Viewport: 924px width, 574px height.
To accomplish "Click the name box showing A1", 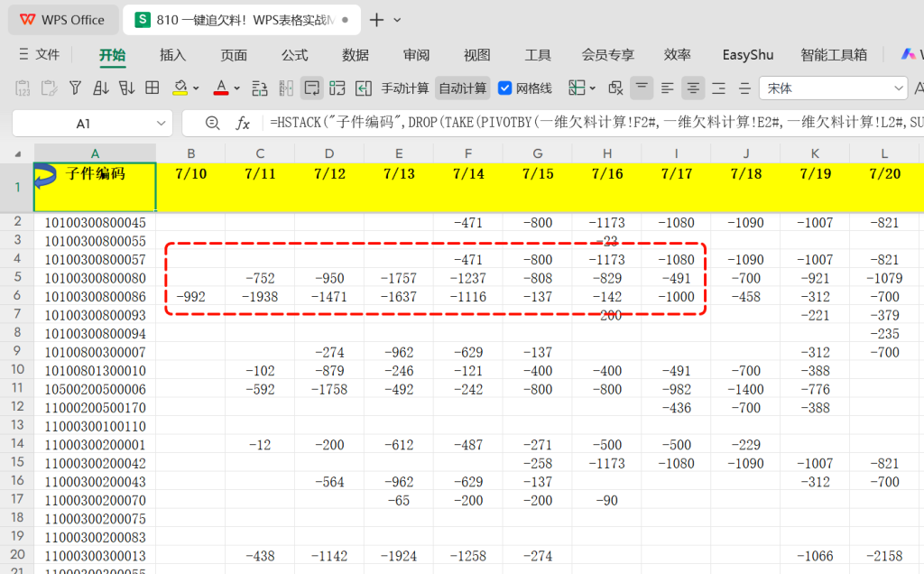I will (84, 123).
